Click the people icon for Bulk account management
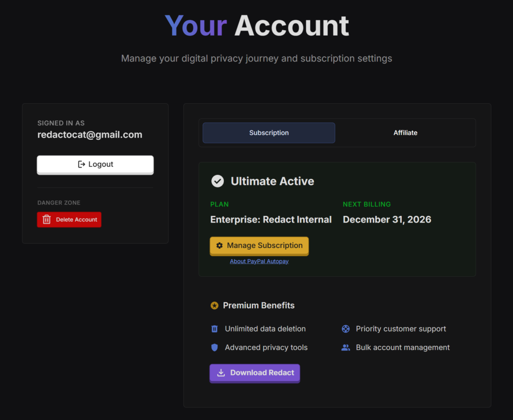 click(x=346, y=347)
